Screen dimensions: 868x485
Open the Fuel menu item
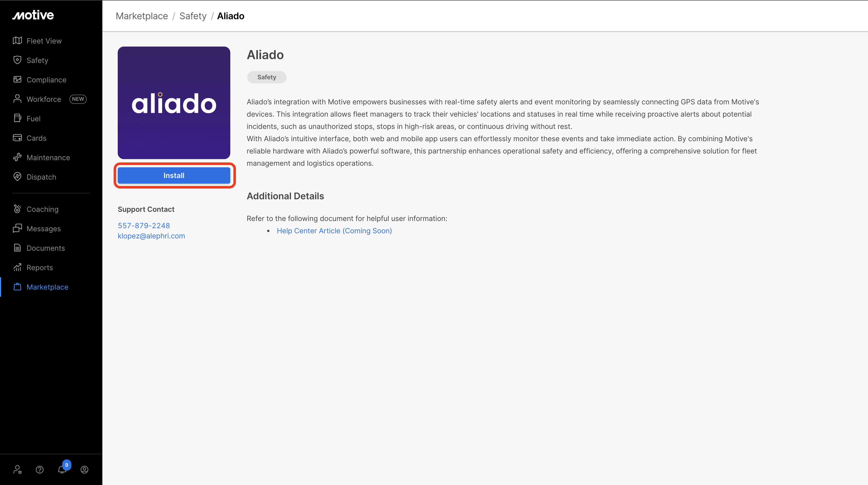(33, 118)
